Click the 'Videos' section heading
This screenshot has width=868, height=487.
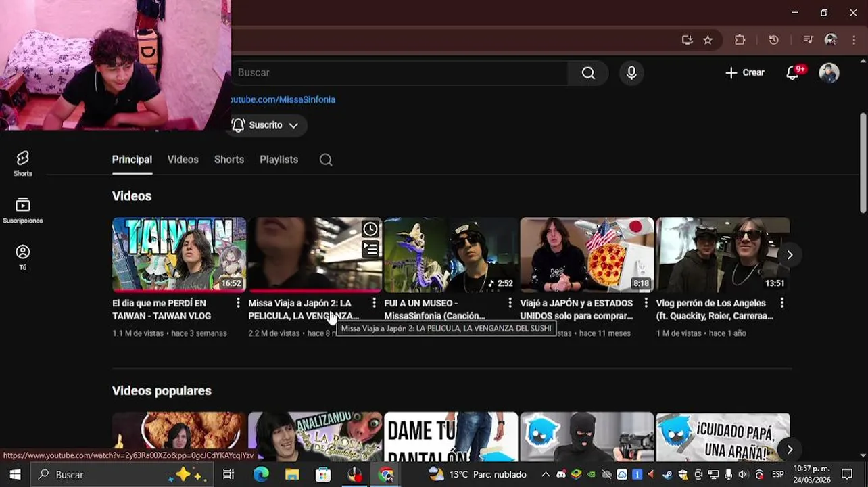[132, 196]
